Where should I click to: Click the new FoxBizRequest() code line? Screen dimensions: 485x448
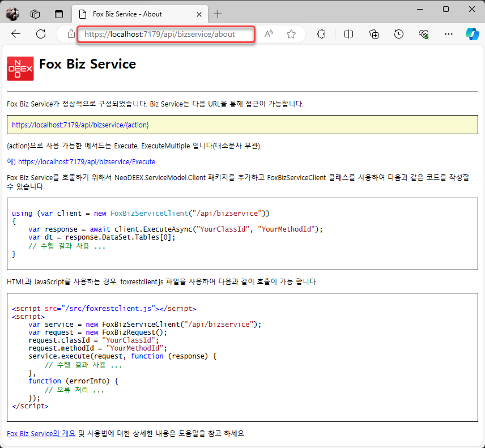[x=98, y=332]
